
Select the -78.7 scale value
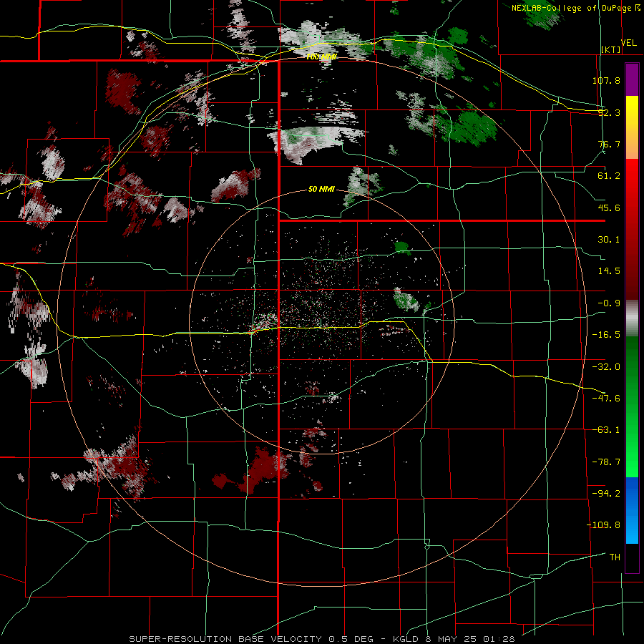tap(606, 462)
